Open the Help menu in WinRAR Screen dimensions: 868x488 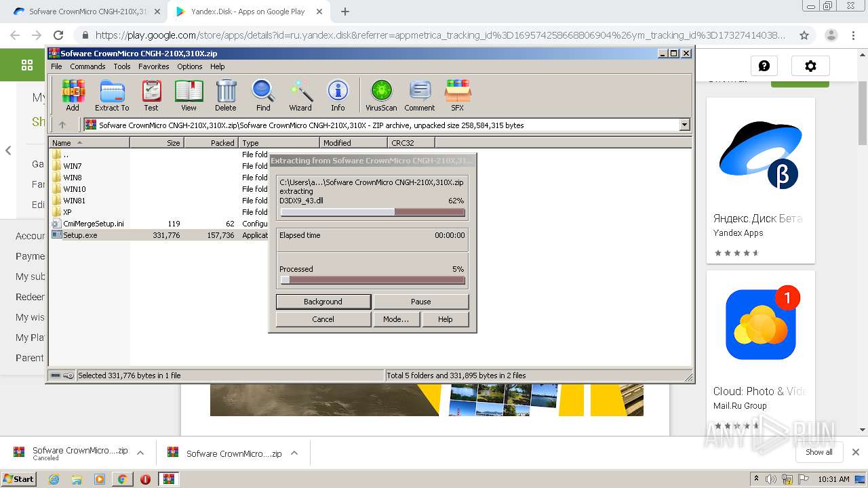click(x=217, y=66)
